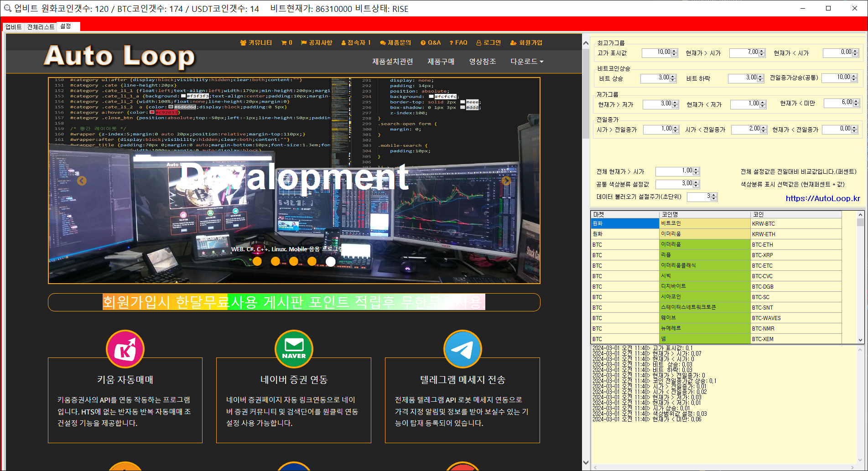Open the FAQ link

458,42
